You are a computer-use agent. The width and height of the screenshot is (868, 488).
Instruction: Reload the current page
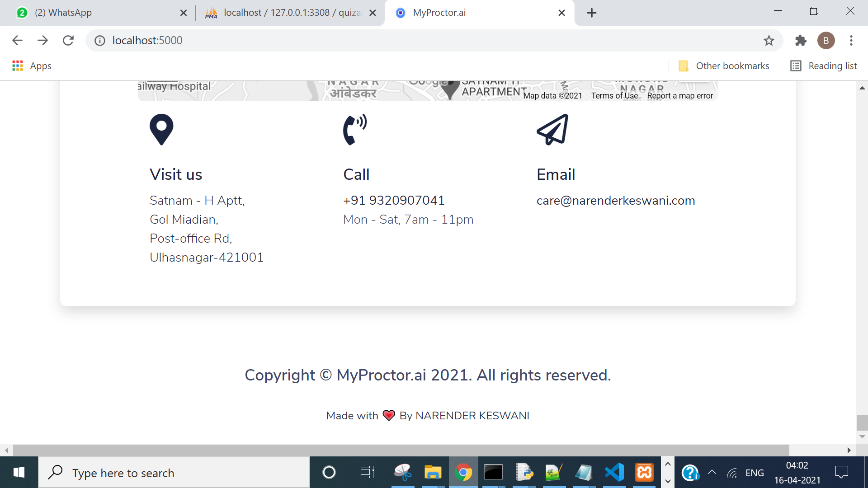pos(68,41)
